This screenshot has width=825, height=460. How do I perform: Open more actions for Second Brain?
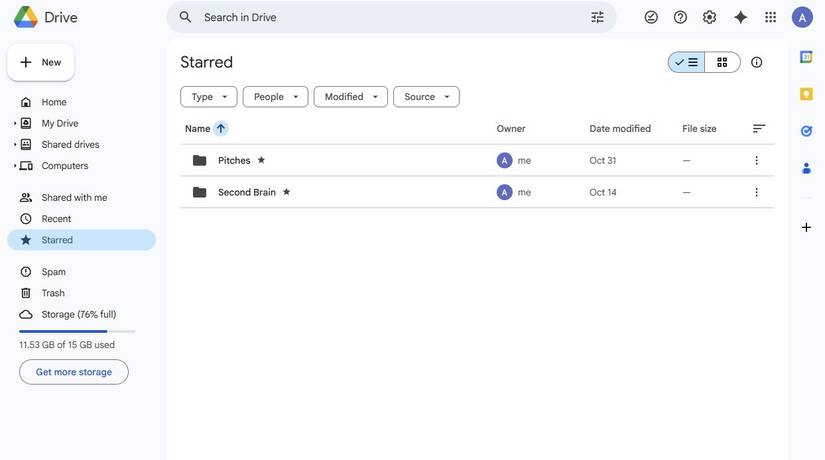click(756, 192)
